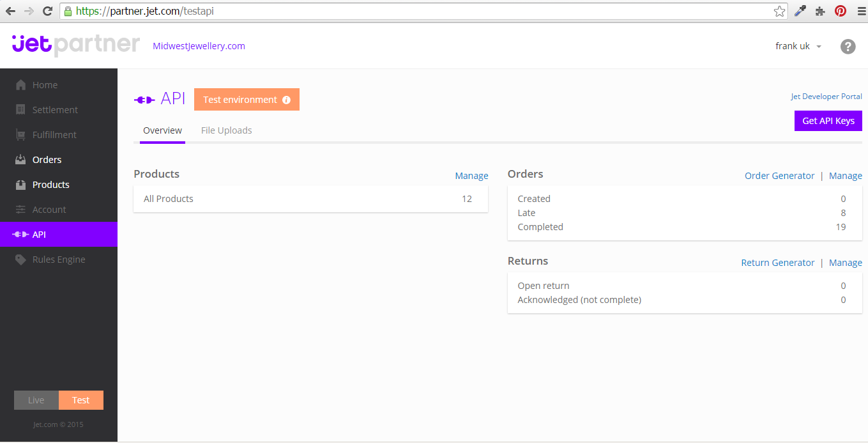Click the Open return row
Screen dimensions: 868x443
pos(685,286)
